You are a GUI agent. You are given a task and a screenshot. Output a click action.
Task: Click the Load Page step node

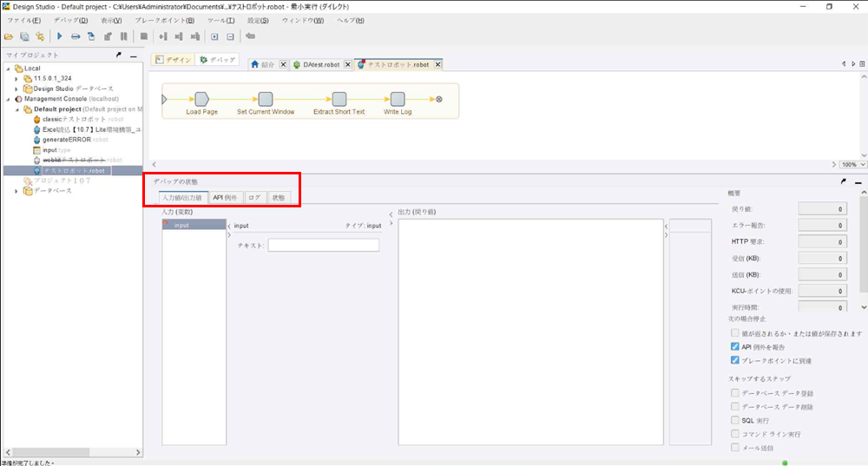[201, 99]
